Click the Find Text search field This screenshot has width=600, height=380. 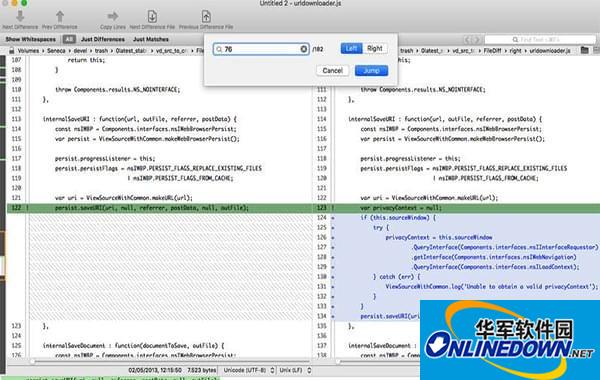pos(540,39)
